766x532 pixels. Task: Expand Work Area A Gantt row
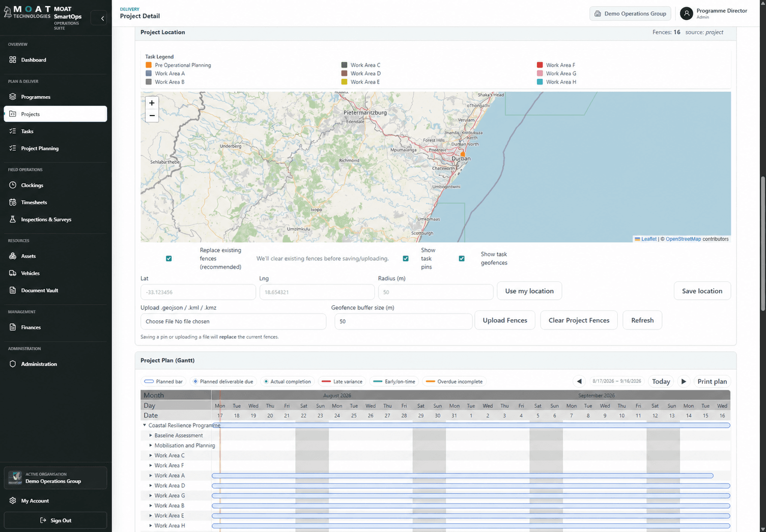coord(151,475)
